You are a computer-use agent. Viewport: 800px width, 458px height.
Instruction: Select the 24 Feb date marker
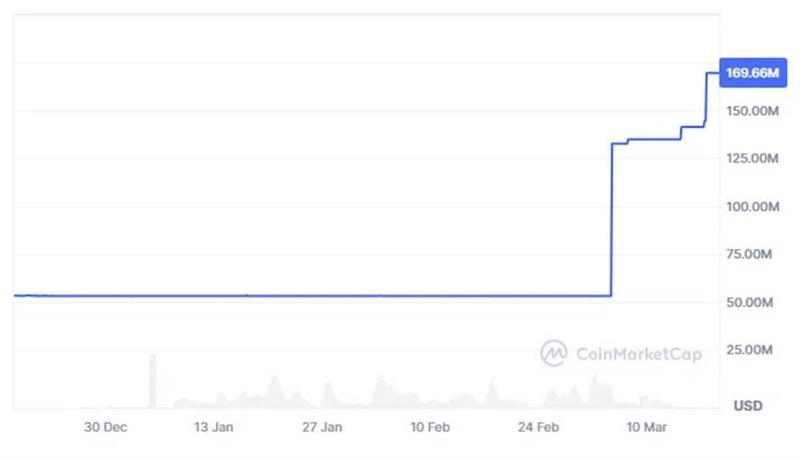coord(540,427)
